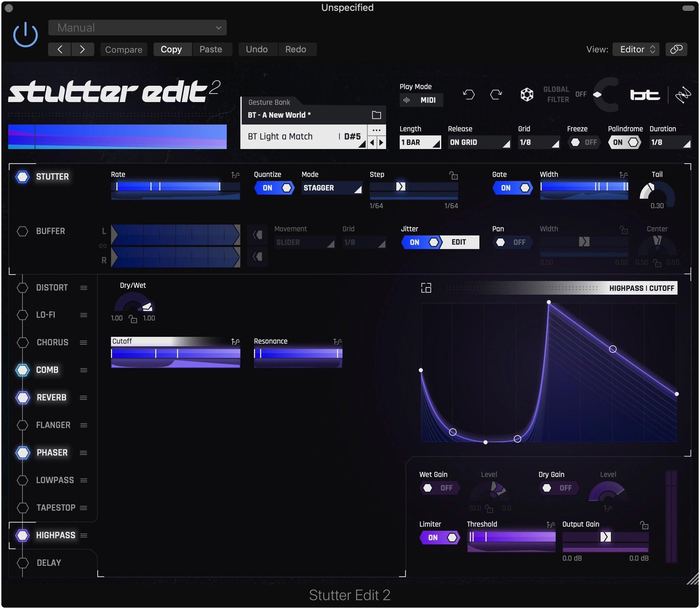Screen dimensions: 700x609
Task: Enable Freeze in the top bar
Action: pos(584,142)
